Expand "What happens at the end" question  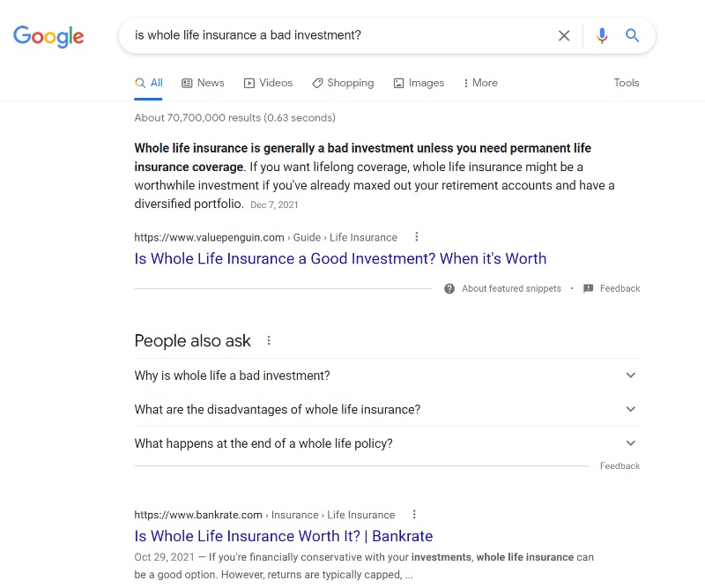coord(630,443)
